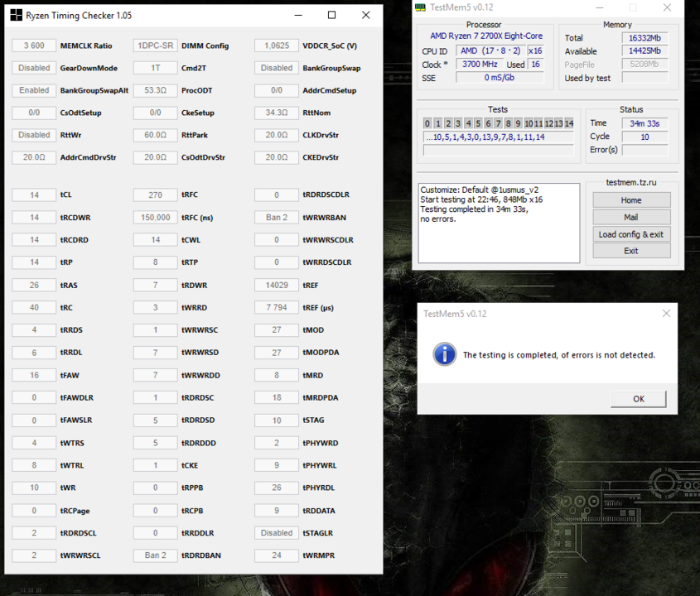The image size is (700, 596).
Task: Click the Used threads 16 field
Action: [535, 65]
